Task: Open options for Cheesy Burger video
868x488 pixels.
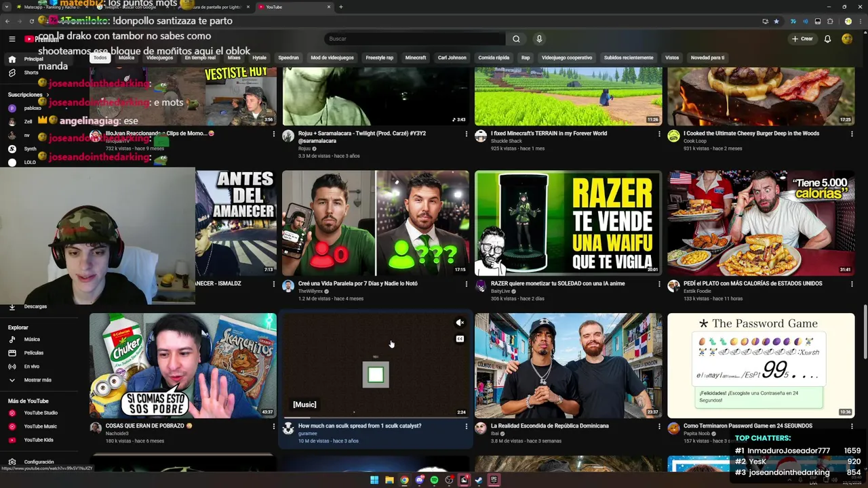Action: click(x=852, y=134)
